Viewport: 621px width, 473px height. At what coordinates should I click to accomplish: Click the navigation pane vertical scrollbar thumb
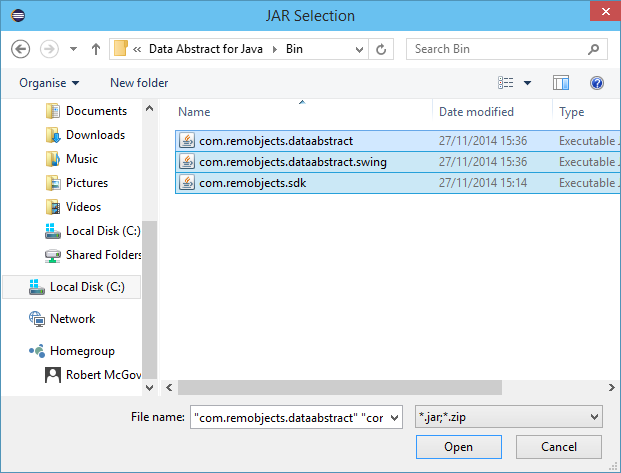click(150, 299)
